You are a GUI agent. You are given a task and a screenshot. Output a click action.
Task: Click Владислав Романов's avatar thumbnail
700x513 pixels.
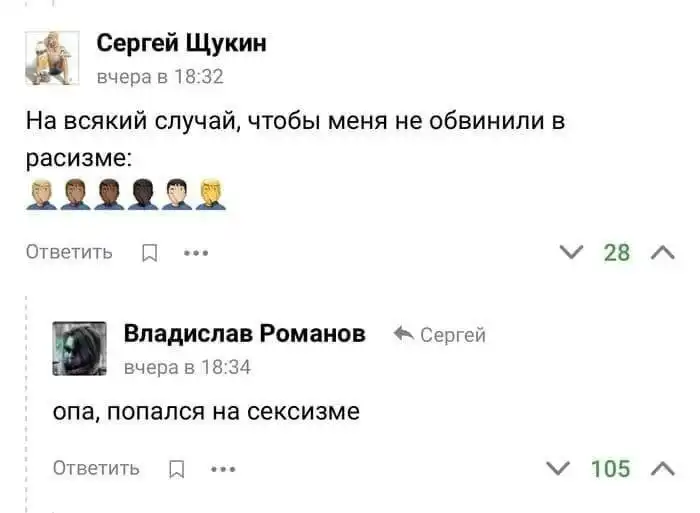point(79,349)
